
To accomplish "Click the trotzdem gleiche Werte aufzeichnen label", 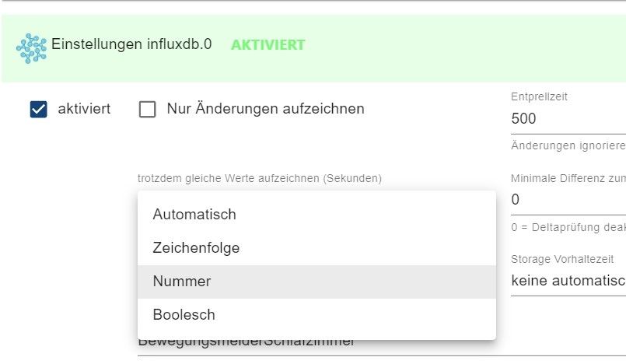I will 260,178.
